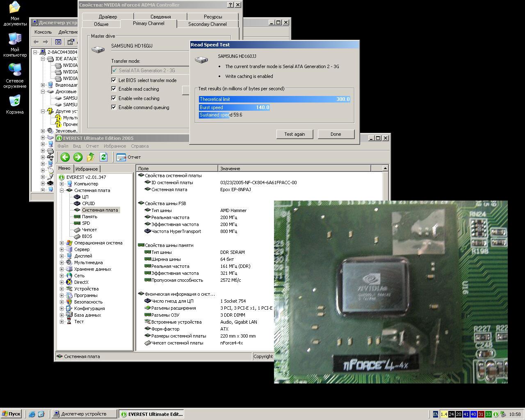Click the Internet Explorer quick launch icon
The width and height of the screenshot is (525, 420).
pyautogui.click(x=32, y=414)
